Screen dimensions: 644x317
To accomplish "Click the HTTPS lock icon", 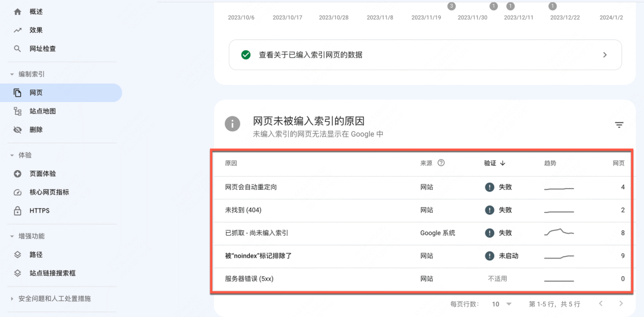I will [17, 211].
